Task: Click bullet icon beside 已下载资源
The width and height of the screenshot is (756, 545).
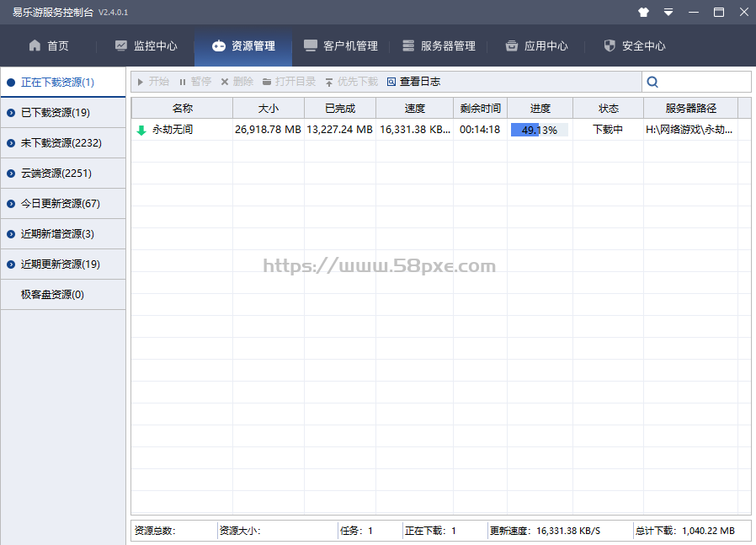Action: point(11,113)
